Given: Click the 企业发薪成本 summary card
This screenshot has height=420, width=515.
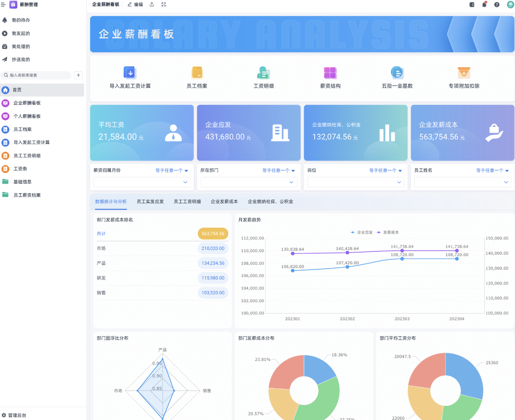Looking at the screenshot, I should pyautogui.click(x=463, y=133).
